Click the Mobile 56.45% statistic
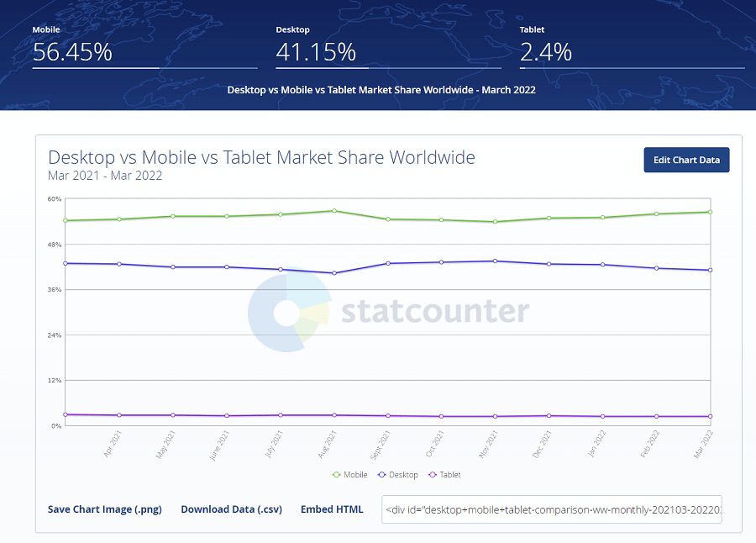756x543 pixels. [x=72, y=51]
